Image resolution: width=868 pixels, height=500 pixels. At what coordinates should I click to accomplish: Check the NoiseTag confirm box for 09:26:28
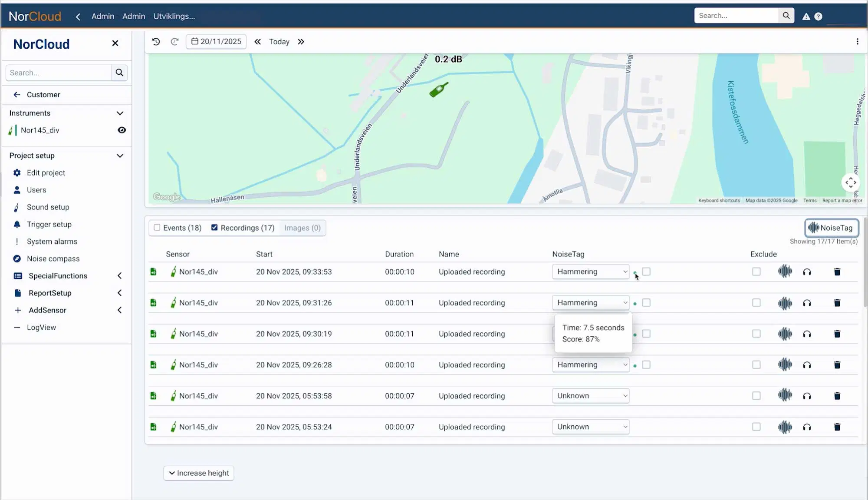coord(646,365)
